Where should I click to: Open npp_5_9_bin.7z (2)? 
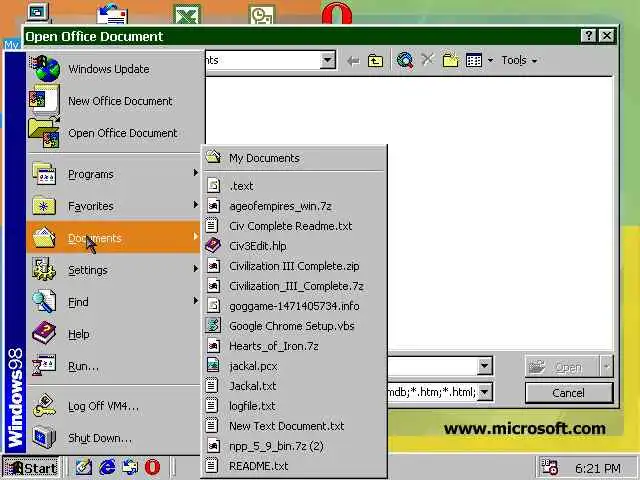pyautogui.click(x=294, y=446)
